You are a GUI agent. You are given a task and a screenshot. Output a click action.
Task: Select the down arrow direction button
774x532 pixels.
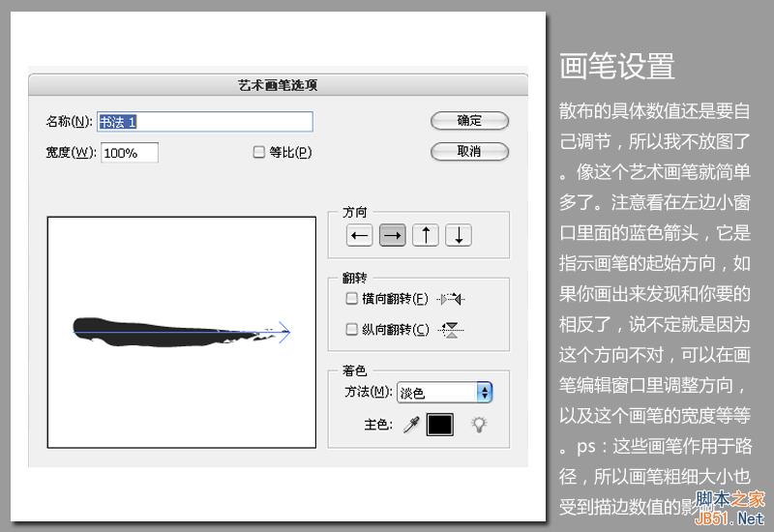[459, 235]
